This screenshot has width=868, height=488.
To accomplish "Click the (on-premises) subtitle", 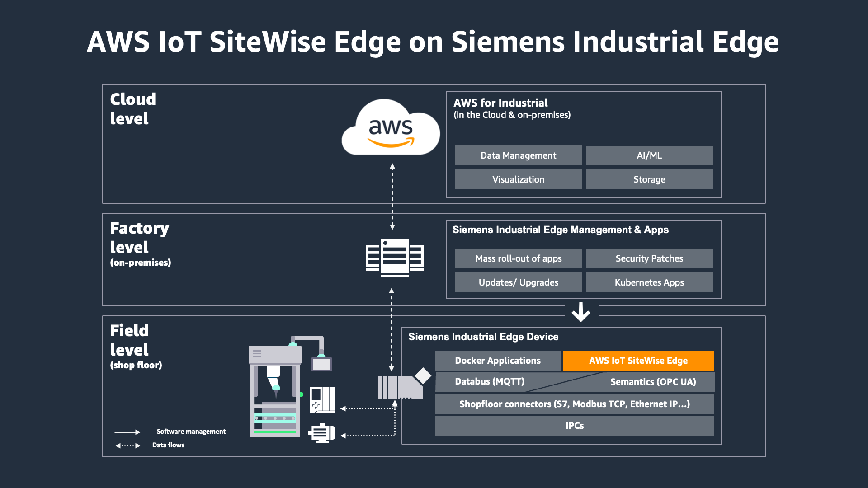I will 141,263.
